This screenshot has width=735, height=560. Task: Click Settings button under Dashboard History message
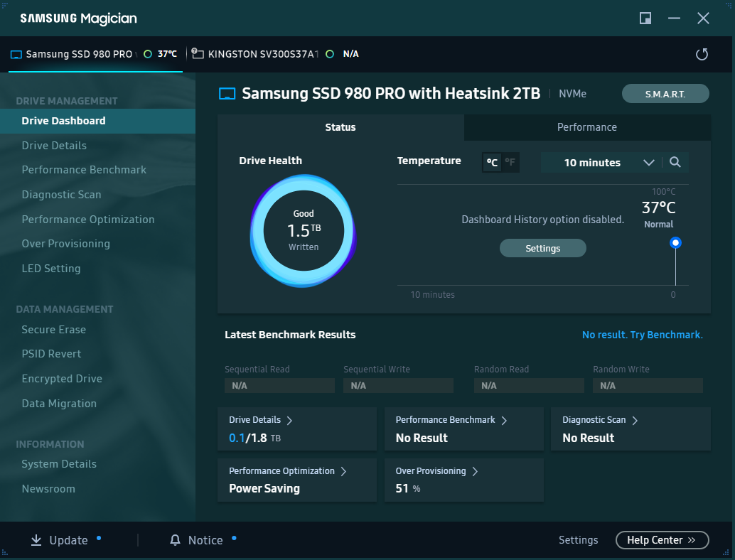pos(543,248)
